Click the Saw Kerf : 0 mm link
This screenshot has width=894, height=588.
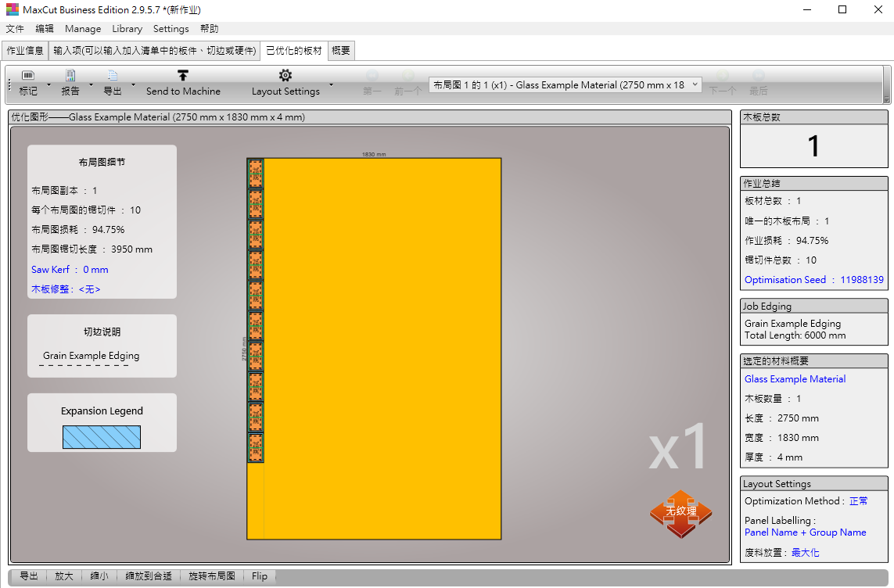(x=70, y=270)
